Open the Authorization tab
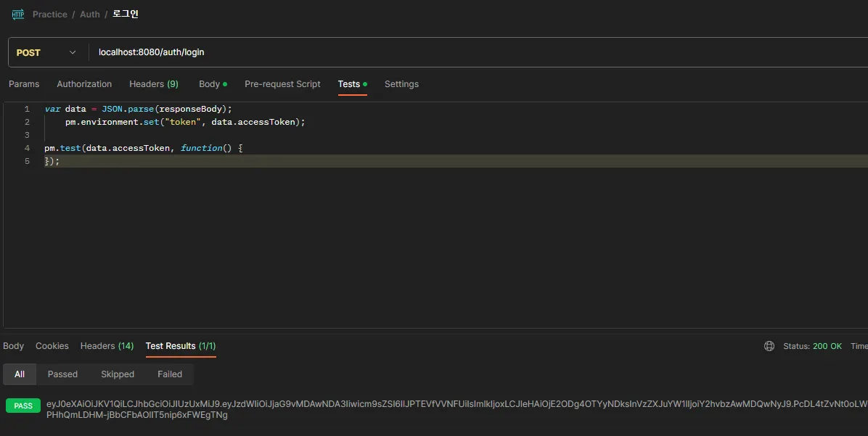 click(84, 84)
